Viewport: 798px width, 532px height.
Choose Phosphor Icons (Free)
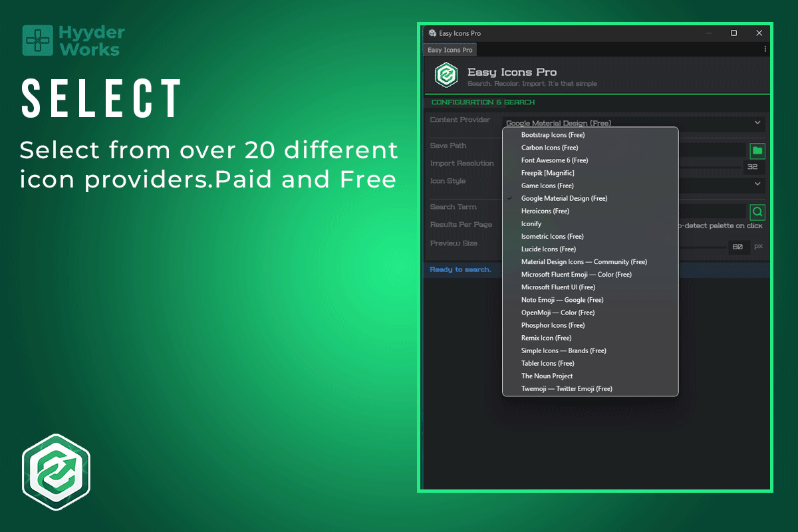pos(591,325)
